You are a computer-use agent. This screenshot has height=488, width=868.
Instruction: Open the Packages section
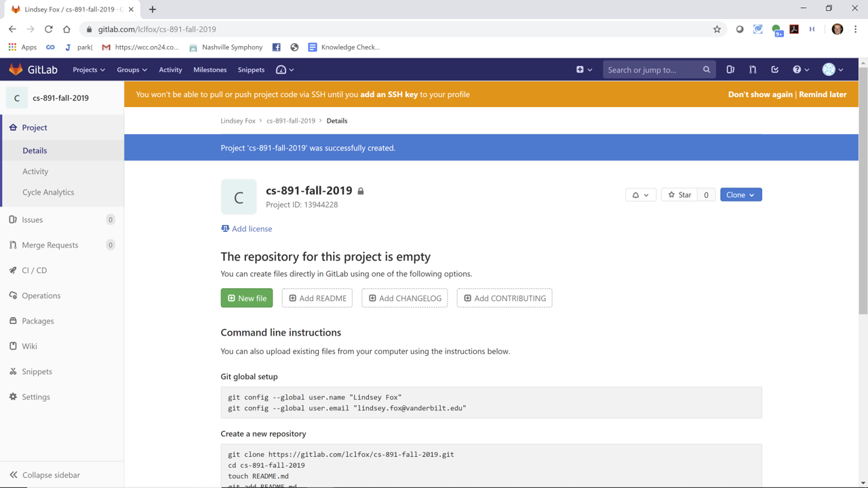point(37,321)
